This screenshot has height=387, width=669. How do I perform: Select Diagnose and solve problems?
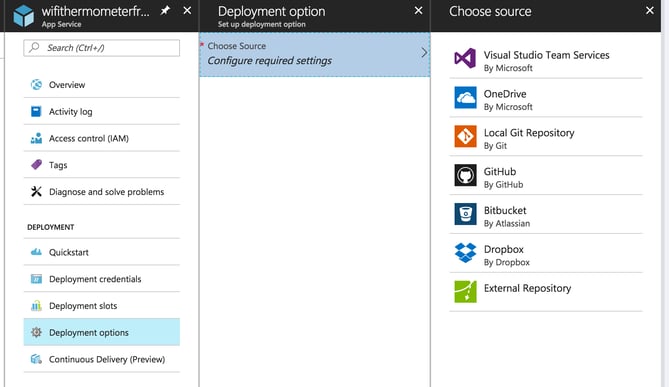point(102,192)
